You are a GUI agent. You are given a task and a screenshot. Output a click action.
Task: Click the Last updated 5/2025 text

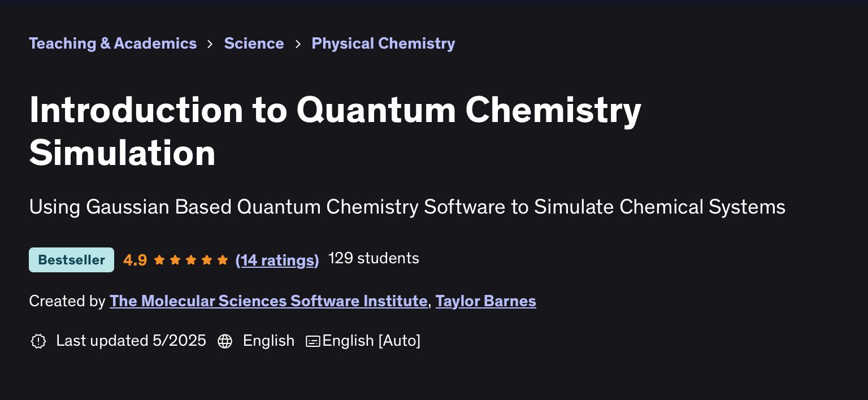click(131, 341)
